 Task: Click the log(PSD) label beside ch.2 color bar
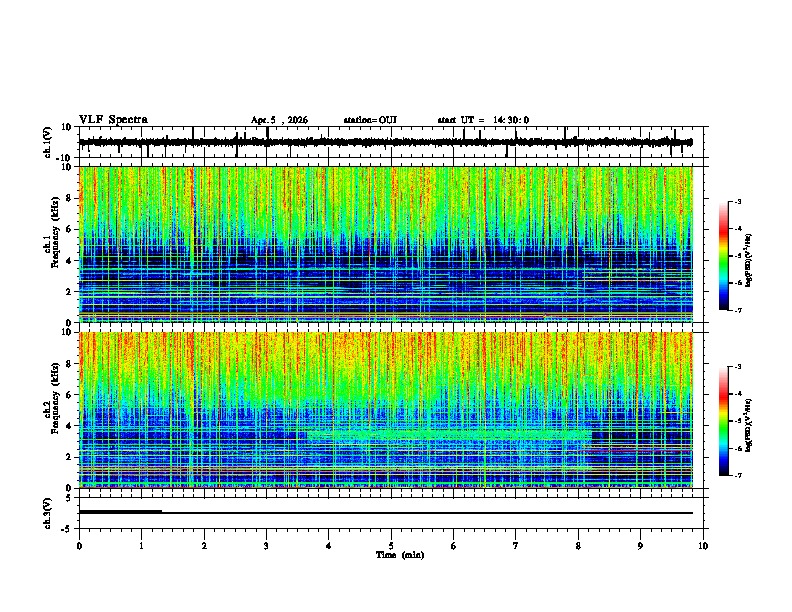[x=748, y=425]
